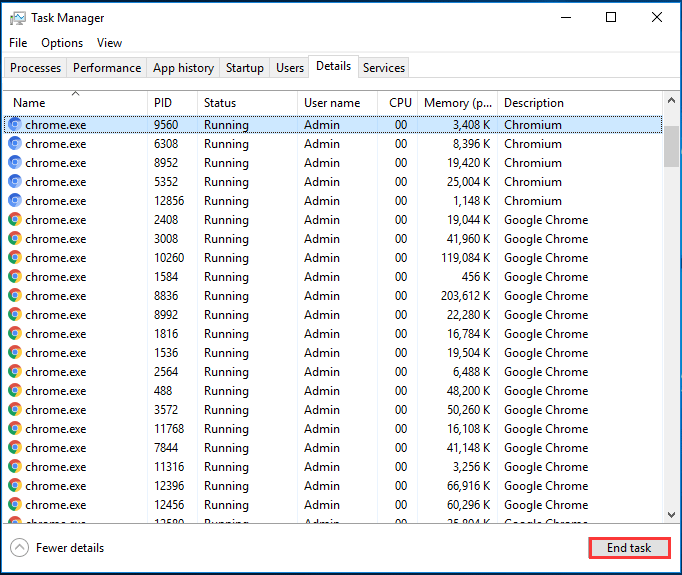Screen dimensions: 682x575
Task: Sort by the Name column header
Action: [x=76, y=103]
